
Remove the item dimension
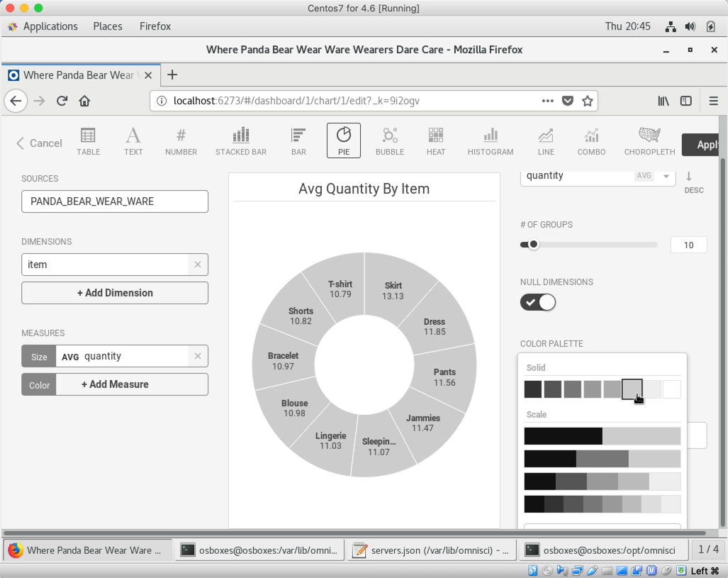coord(198,265)
